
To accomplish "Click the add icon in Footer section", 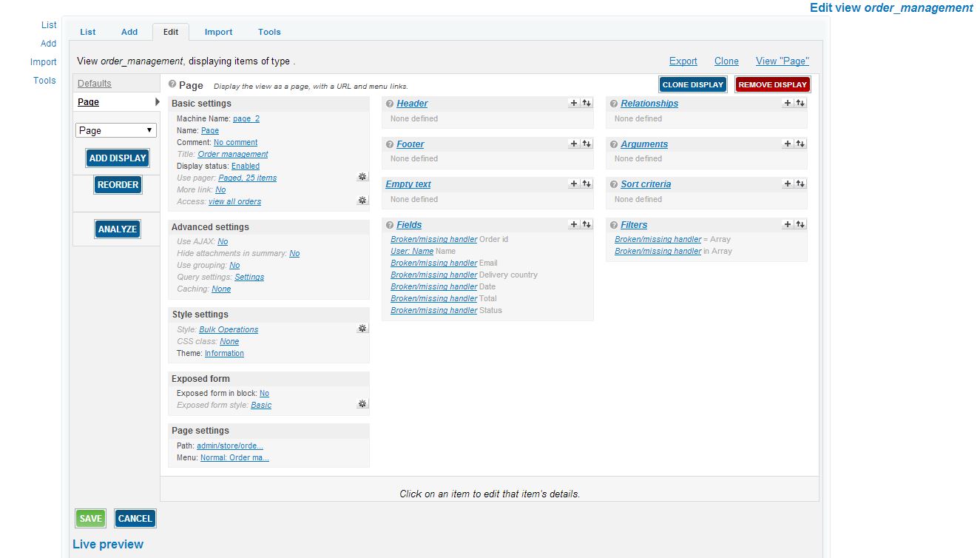I will coord(574,144).
